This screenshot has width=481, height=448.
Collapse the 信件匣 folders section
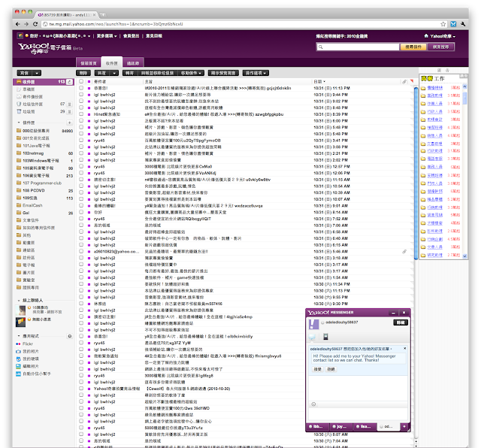click(19, 123)
